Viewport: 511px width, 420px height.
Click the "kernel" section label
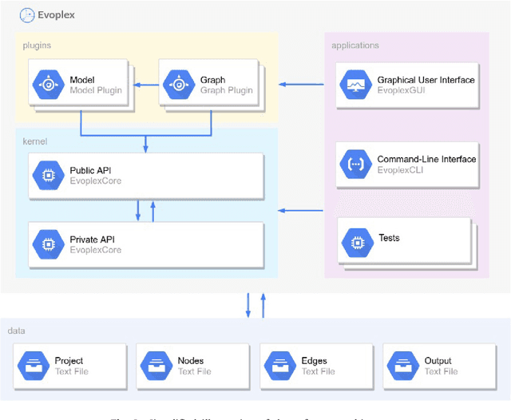pos(35,141)
